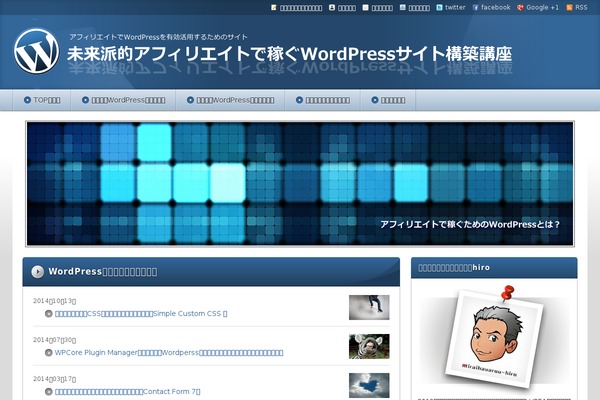The width and height of the screenshot is (600, 400).
Task: Open the Simple Custom CSS post link
Action: (x=141, y=313)
